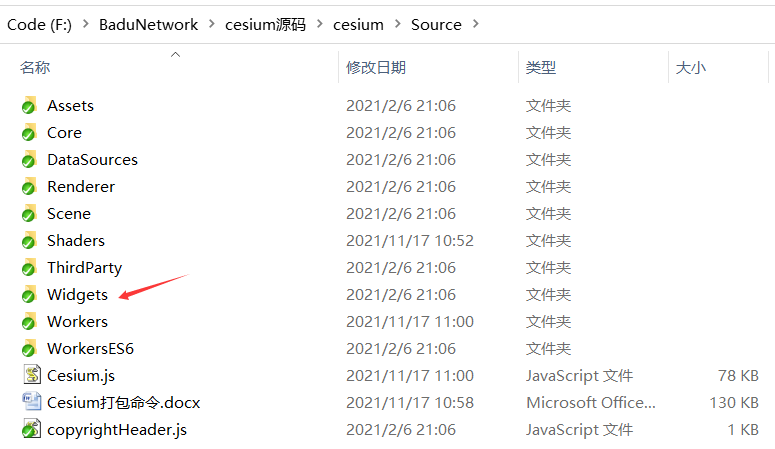
Task: Click the Assets folder icon
Action: [x=29, y=105]
